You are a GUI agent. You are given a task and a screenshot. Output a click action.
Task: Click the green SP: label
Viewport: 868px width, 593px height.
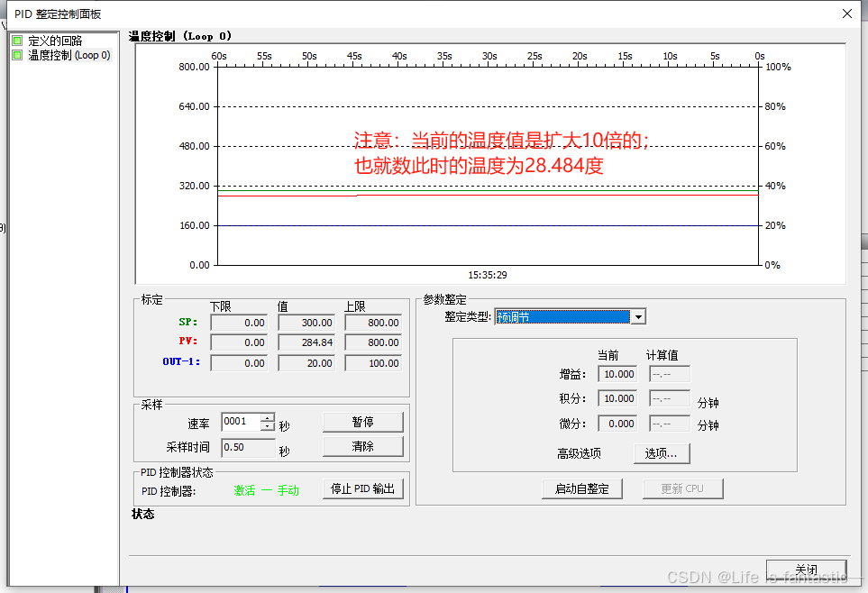tap(188, 322)
